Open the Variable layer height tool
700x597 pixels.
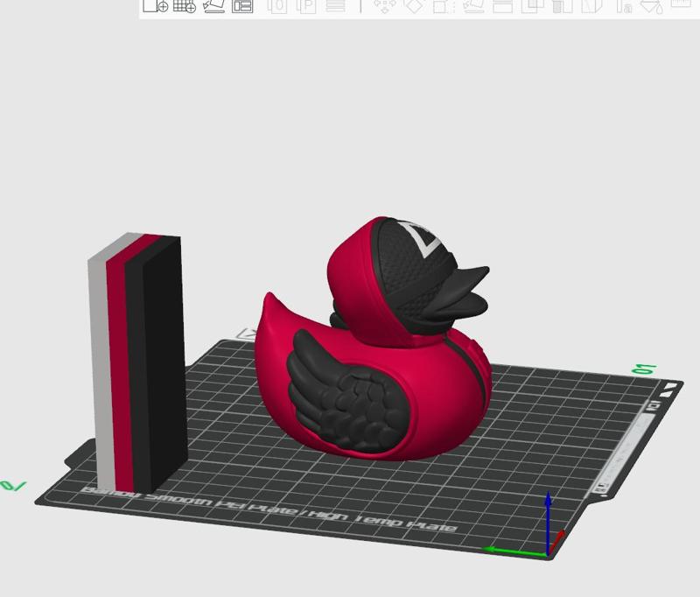pyautogui.click(x=335, y=5)
